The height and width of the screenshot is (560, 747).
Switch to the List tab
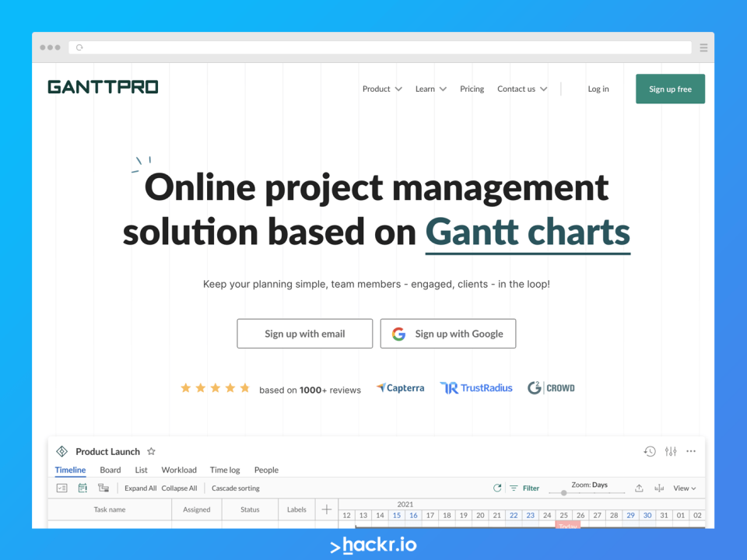coord(141,470)
